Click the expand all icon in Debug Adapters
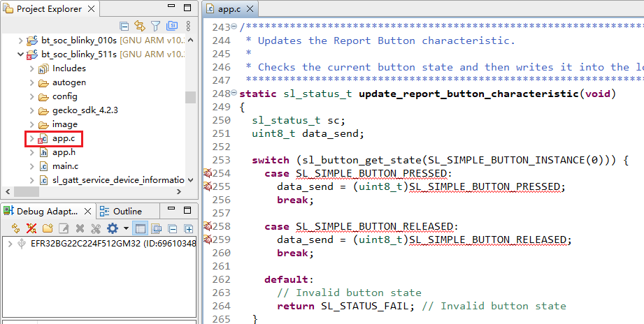Viewport: 644px width, 324px height. 188,228
